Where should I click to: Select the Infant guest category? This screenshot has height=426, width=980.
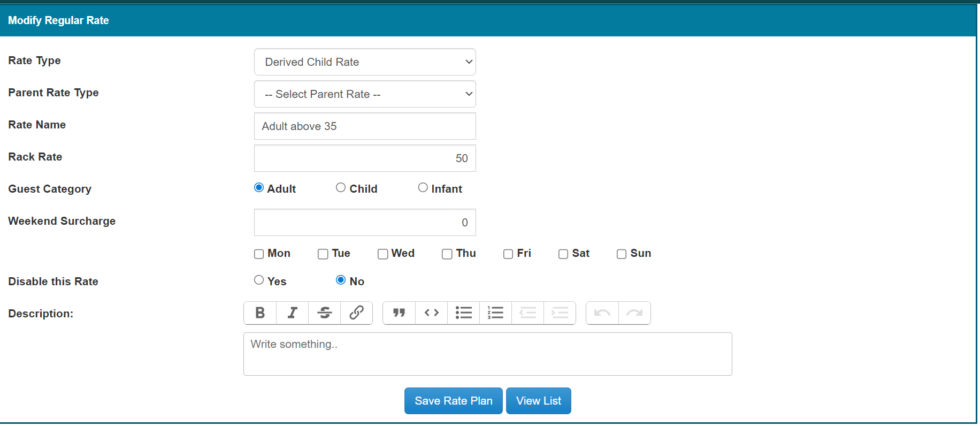pyautogui.click(x=423, y=188)
